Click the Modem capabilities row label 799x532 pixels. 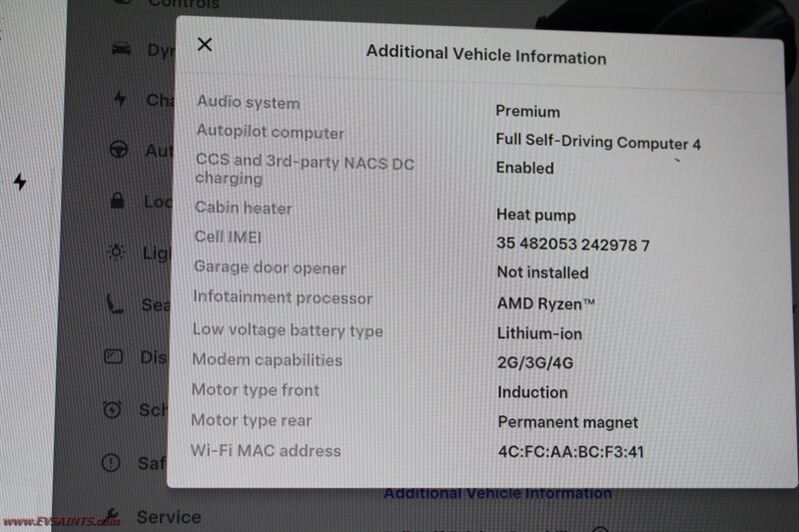(x=267, y=360)
